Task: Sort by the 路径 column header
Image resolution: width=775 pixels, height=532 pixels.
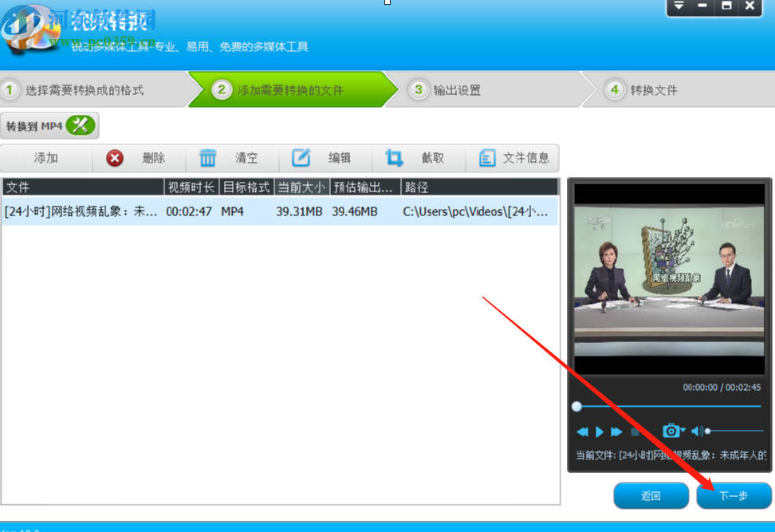Action: [479, 187]
